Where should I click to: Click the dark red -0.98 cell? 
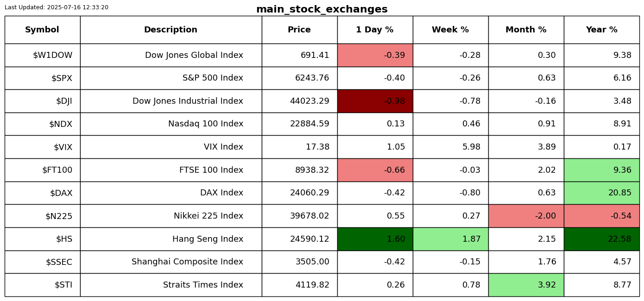coord(375,101)
